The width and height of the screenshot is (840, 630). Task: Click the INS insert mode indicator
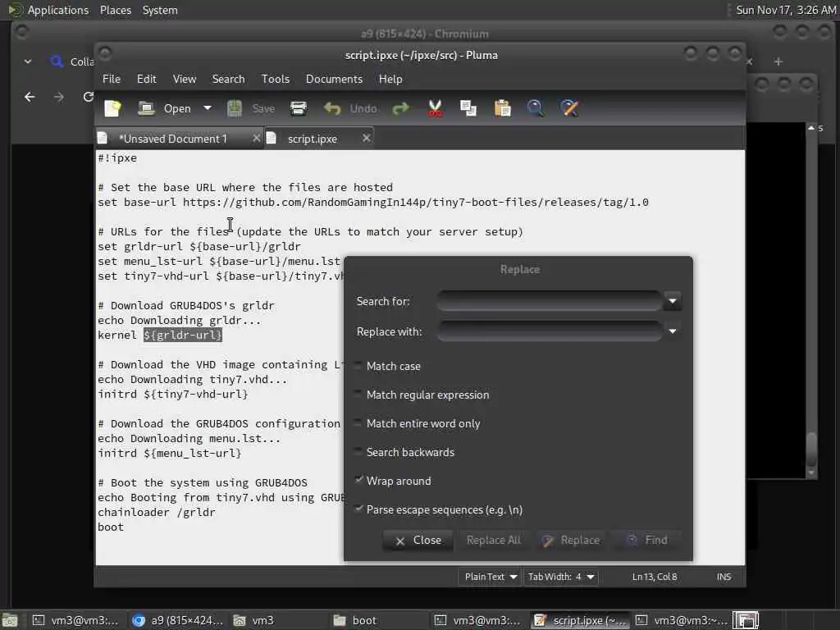[724, 577]
